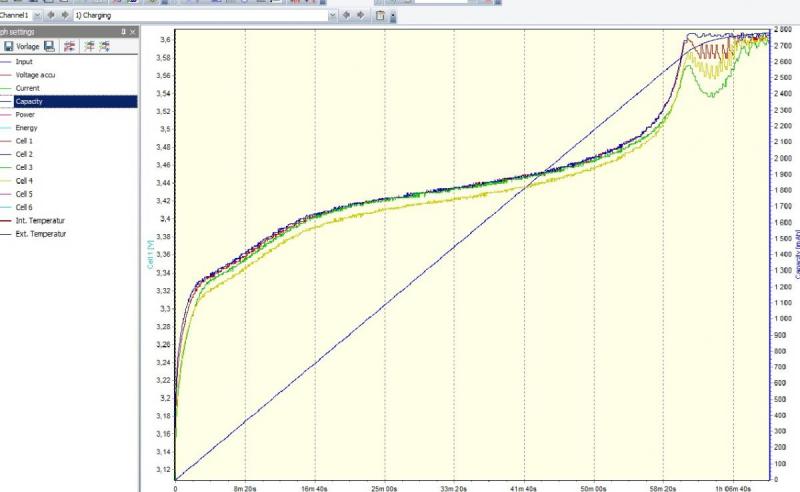Click the Energy curve entry
The width and height of the screenshot is (800, 492).
(26, 128)
